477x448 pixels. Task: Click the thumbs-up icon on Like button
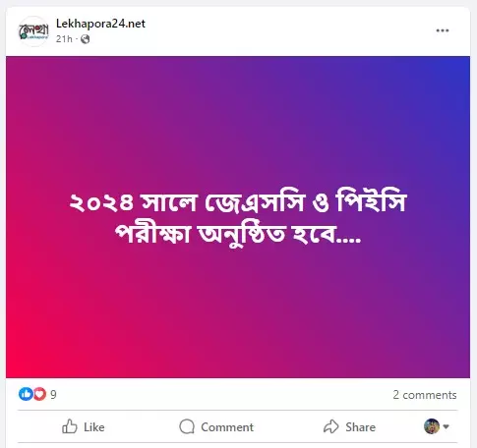(x=70, y=426)
